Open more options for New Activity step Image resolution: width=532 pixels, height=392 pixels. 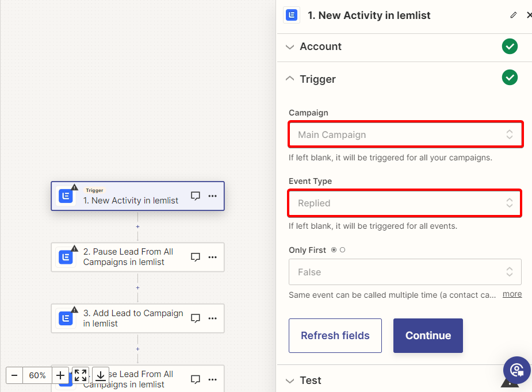tap(212, 195)
